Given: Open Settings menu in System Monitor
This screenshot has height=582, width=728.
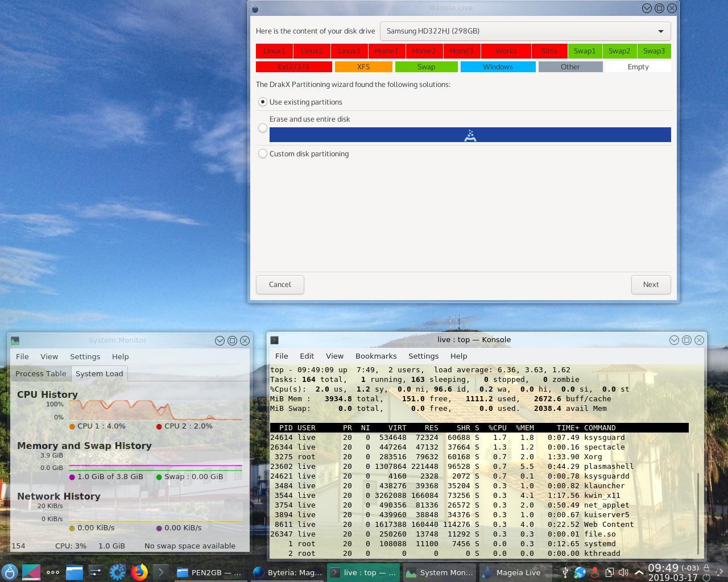Looking at the screenshot, I should point(85,356).
